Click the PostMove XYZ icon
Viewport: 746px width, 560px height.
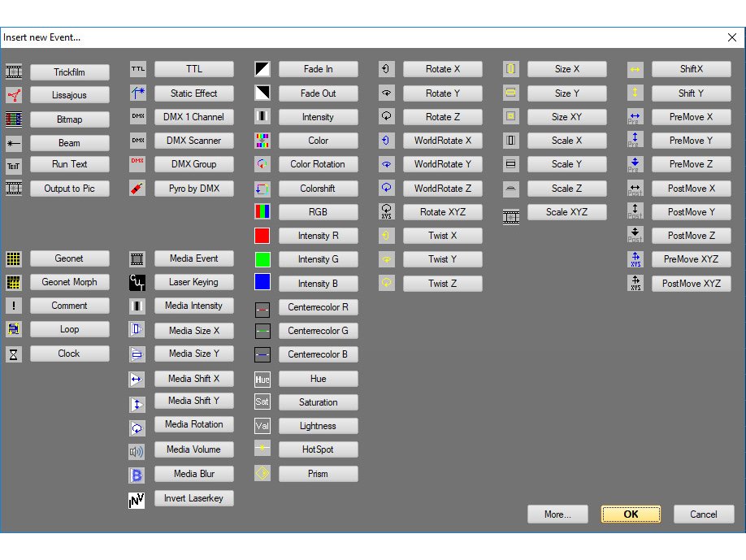pyautogui.click(x=635, y=283)
